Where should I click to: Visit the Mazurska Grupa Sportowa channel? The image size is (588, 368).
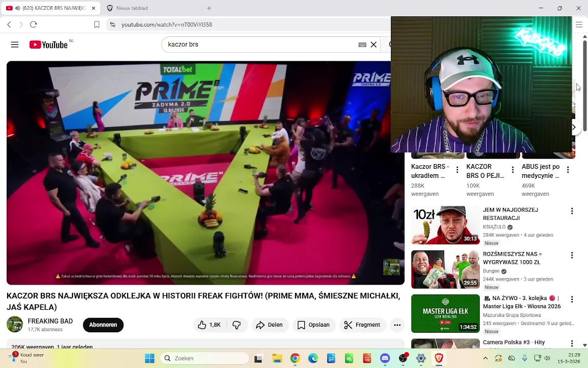click(512, 315)
